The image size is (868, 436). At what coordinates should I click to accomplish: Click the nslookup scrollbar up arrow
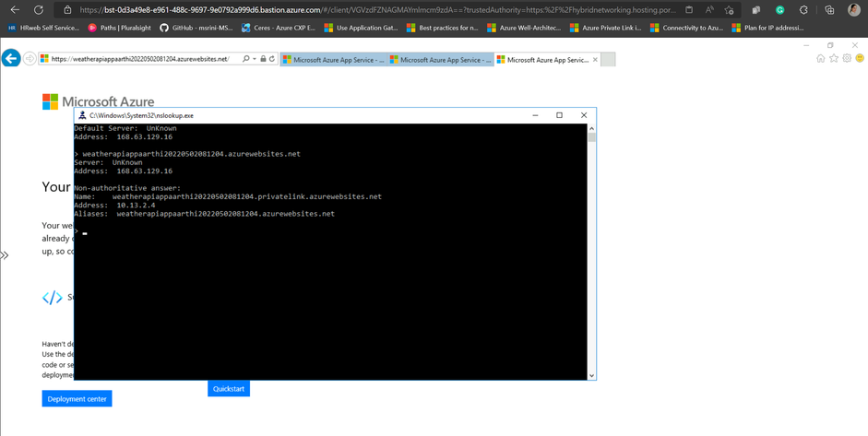[591, 128]
